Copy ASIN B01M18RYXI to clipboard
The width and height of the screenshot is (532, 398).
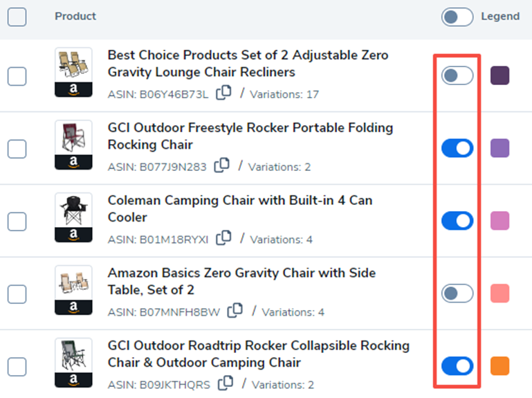tap(223, 237)
